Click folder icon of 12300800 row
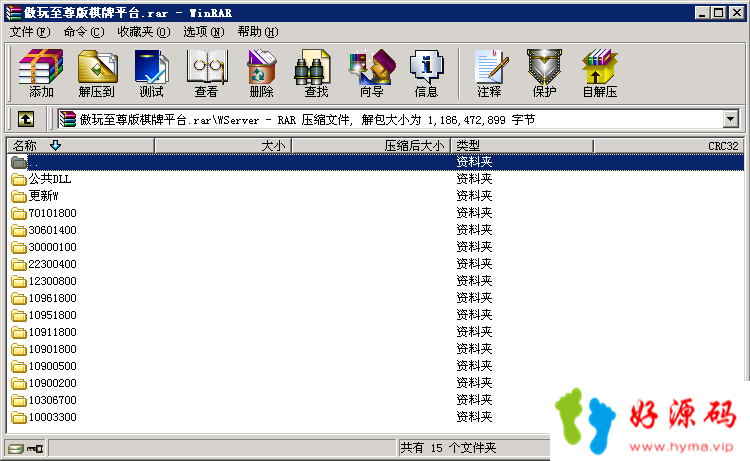This screenshot has height=461, width=750. (x=19, y=281)
